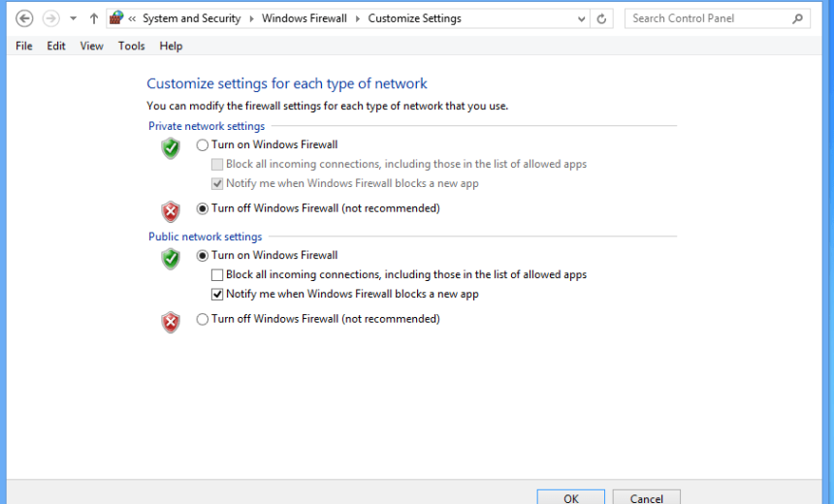
Task: Click the Control Panel icon in address bar
Action: (116, 18)
